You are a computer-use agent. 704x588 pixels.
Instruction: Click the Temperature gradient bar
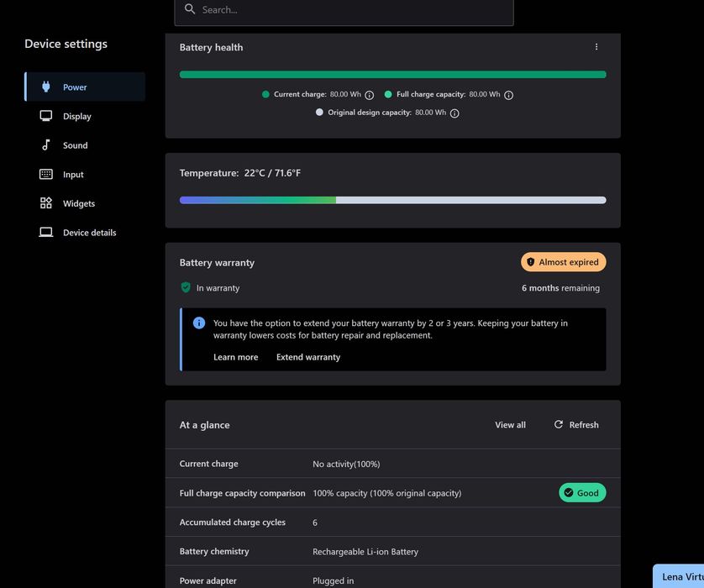point(393,200)
